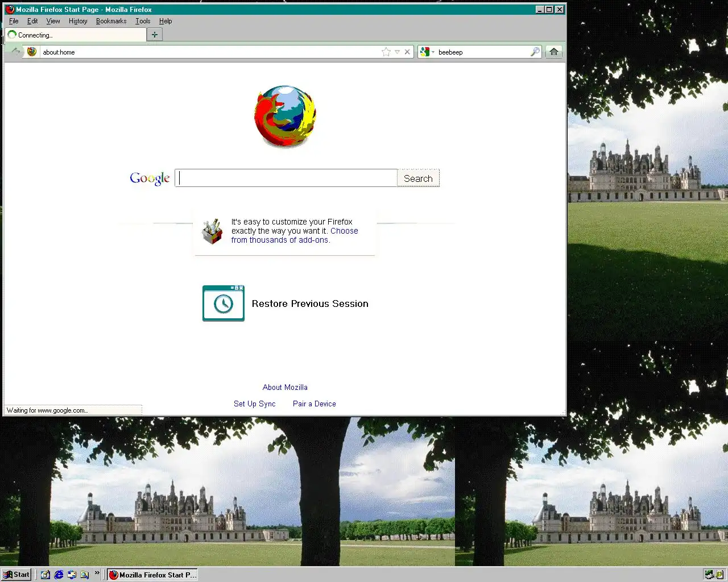Click the Set Up Sync link
Viewport: 728px width, 582px height.
point(254,404)
